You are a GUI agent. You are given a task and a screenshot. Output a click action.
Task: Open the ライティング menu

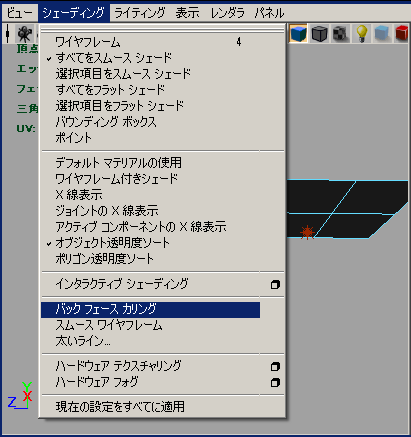click(x=140, y=13)
